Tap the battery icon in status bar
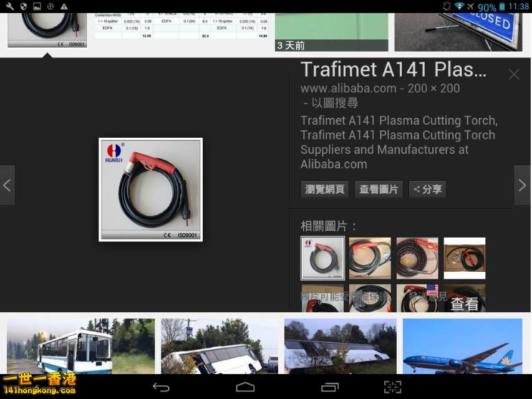The width and height of the screenshot is (532, 399). tap(502, 6)
